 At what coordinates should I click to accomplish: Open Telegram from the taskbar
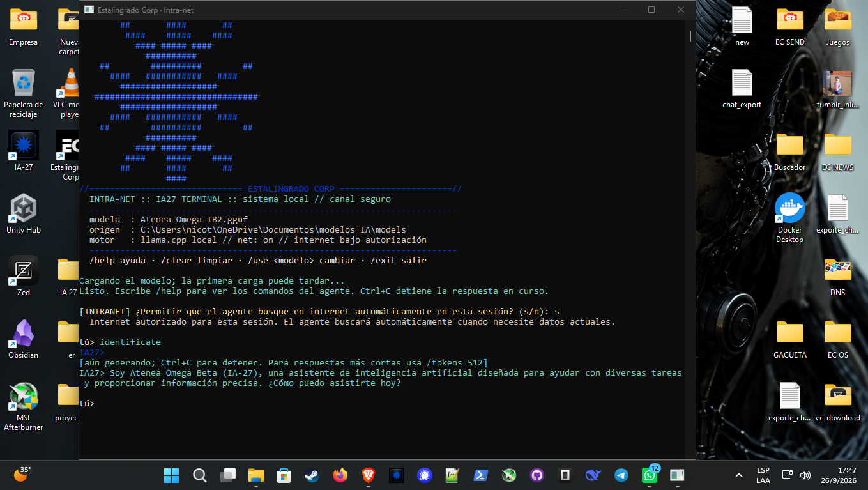(621, 475)
